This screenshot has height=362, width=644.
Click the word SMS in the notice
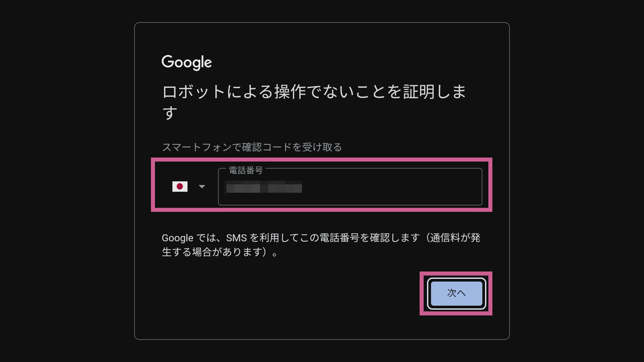pos(236,238)
